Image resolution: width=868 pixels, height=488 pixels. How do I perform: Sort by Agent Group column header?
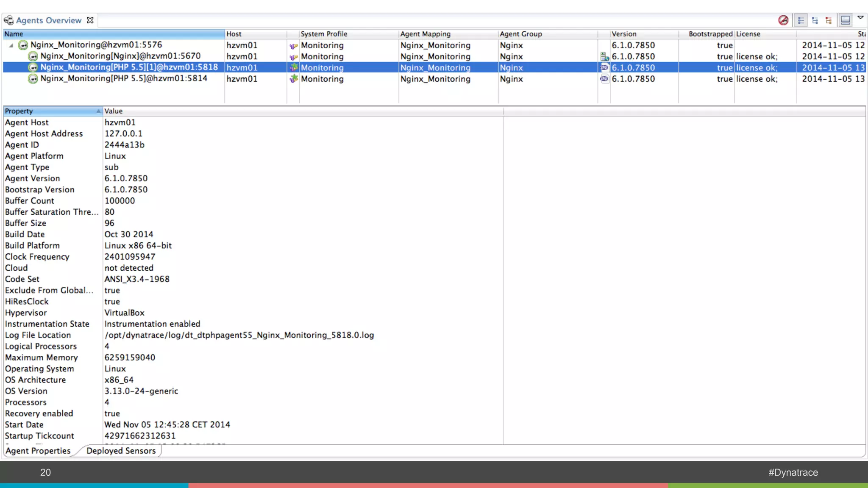tap(548, 34)
